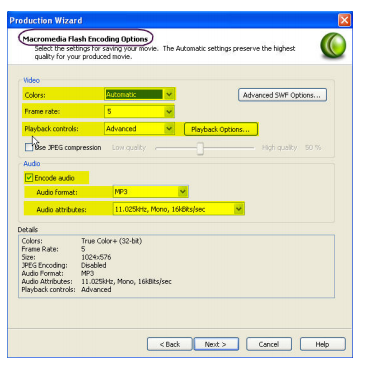376x371 pixels.
Task: Click the JPEG quality slider handle
Action: pos(200,148)
